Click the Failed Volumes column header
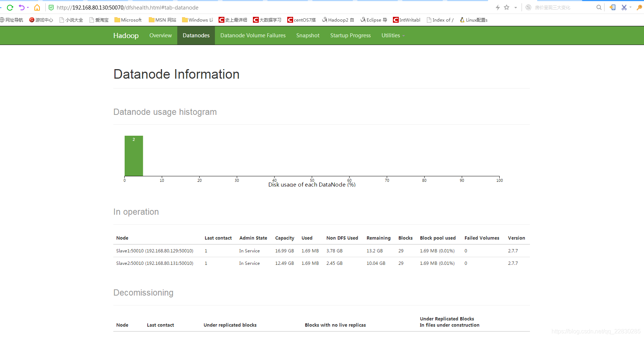This screenshot has width=644, height=338. coord(482,238)
